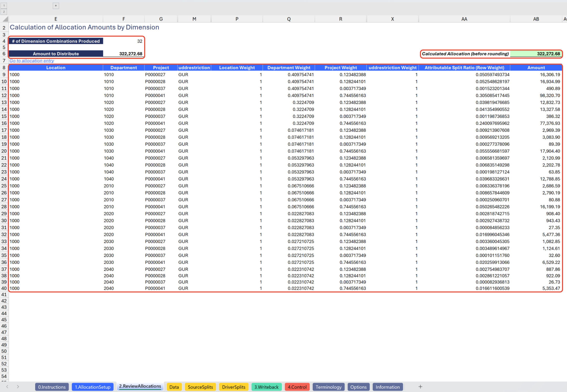Switch to the 0.Instructions sheet tab

pyautogui.click(x=52, y=387)
